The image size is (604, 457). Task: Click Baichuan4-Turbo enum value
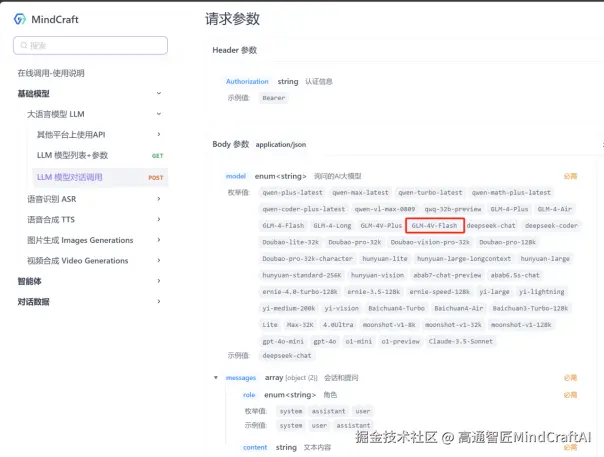click(x=396, y=308)
